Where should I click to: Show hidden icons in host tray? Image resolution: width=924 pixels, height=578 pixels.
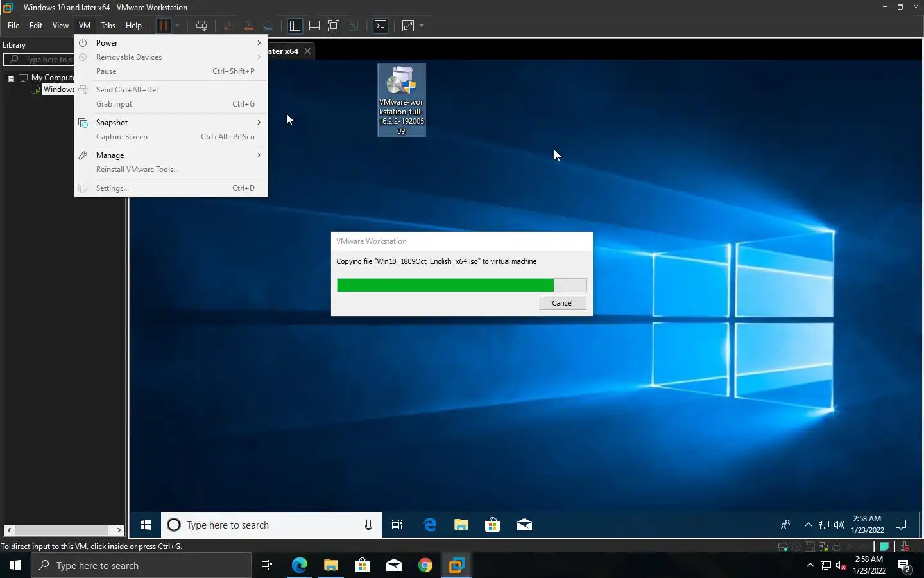click(810, 566)
